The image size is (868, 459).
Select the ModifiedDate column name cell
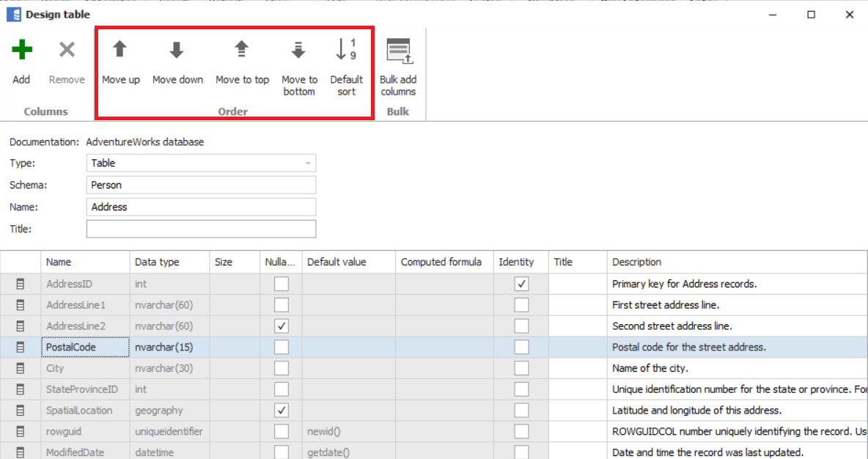click(75, 452)
